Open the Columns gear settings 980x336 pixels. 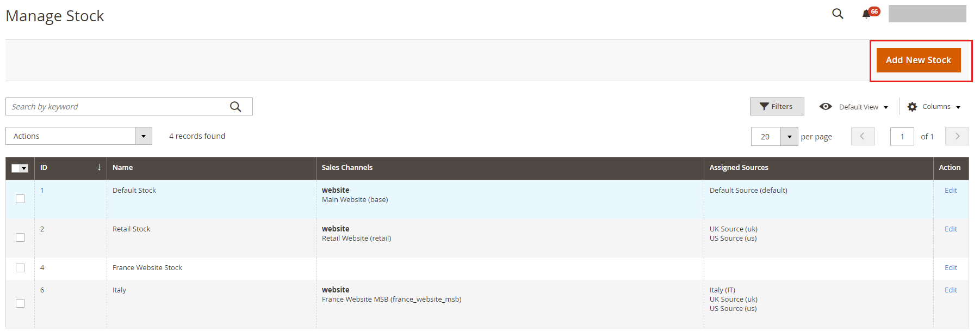click(934, 107)
